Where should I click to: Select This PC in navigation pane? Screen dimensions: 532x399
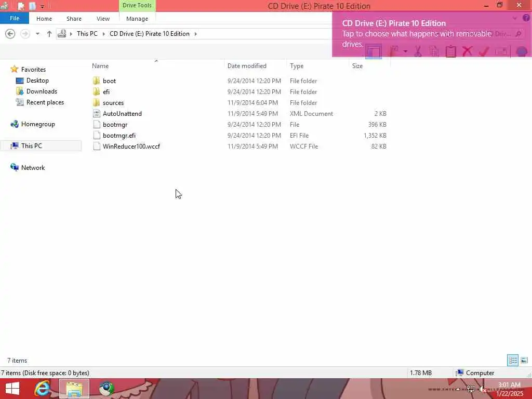[x=41, y=146]
